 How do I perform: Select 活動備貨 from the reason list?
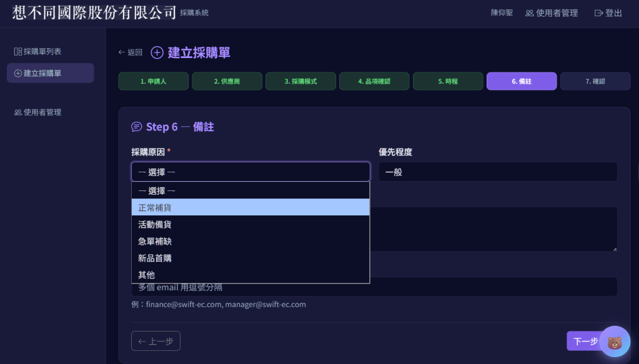[250, 224]
